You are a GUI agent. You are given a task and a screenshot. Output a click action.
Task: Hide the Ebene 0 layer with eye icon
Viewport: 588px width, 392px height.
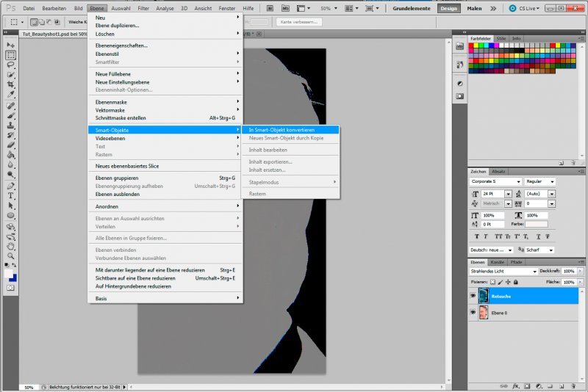pyautogui.click(x=473, y=312)
